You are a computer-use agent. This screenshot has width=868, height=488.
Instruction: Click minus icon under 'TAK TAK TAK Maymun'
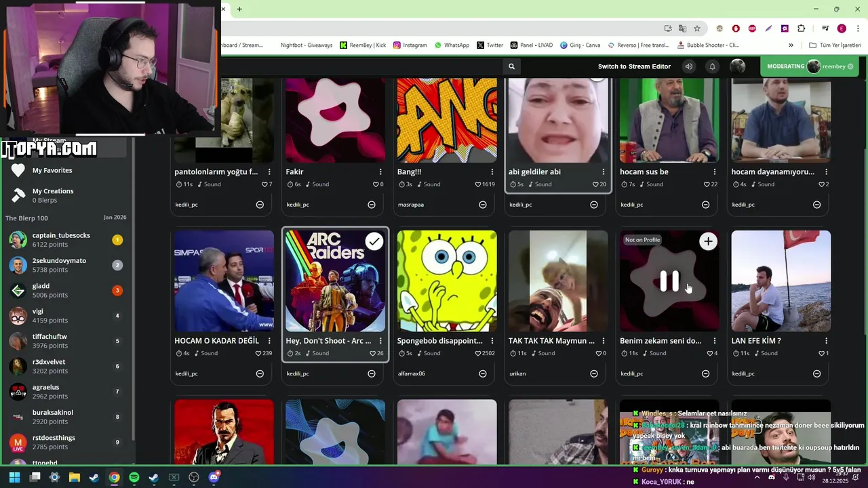coord(593,373)
